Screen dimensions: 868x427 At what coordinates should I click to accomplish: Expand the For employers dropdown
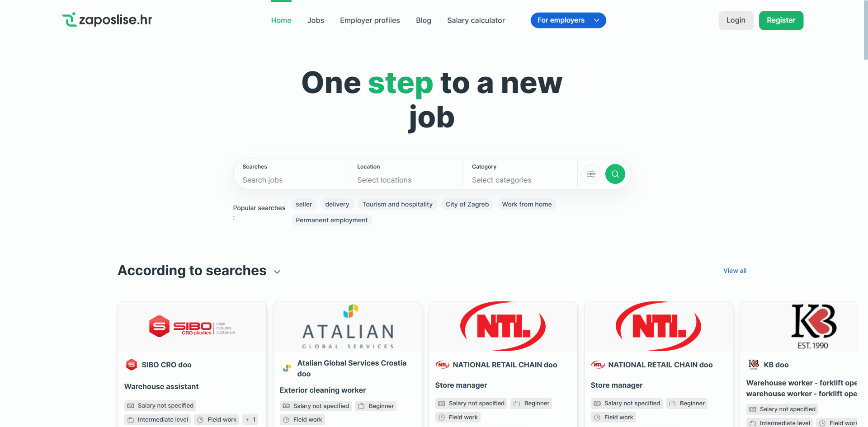tap(568, 20)
